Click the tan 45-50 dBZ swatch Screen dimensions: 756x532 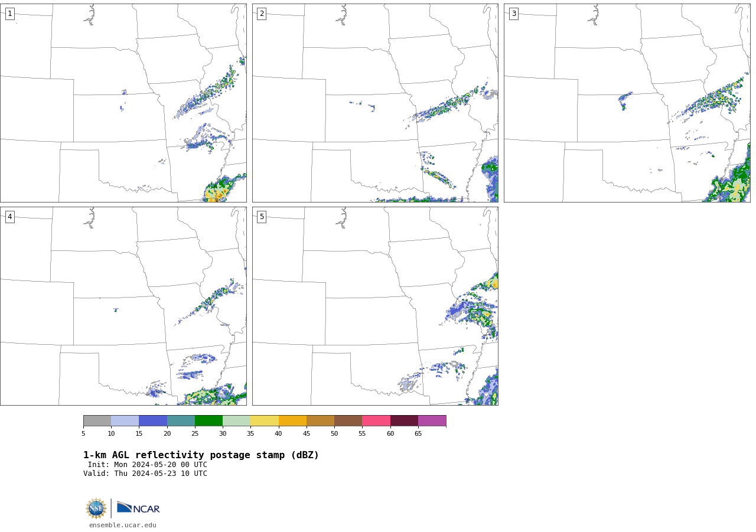click(x=320, y=420)
